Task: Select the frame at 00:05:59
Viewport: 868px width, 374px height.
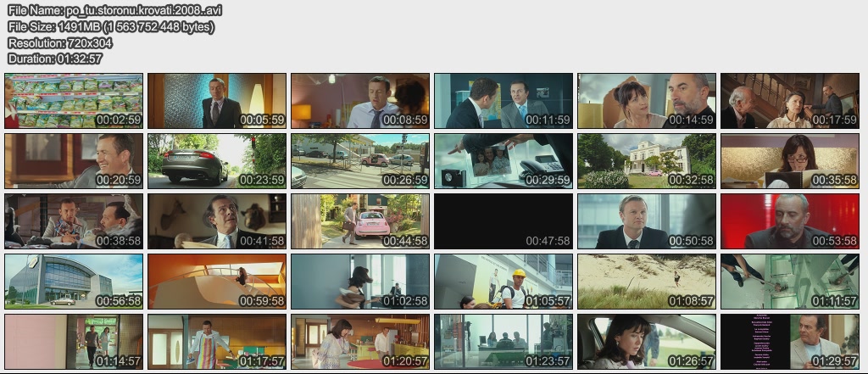Action: coord(217,101)
